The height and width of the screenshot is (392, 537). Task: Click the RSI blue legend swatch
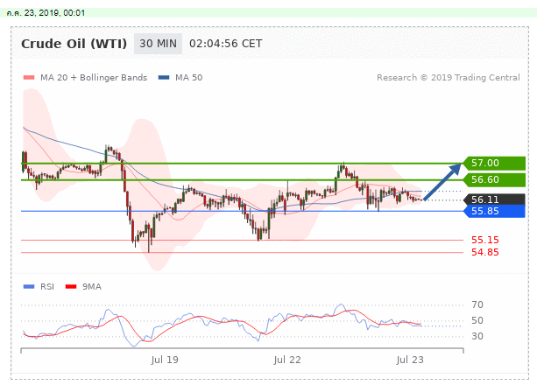pos(29,287)
